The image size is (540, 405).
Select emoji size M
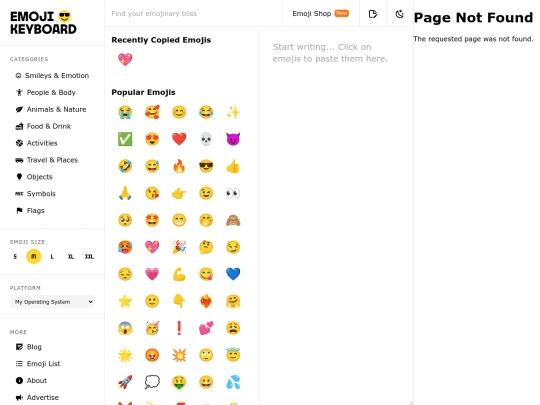pyautogui.click(x=34, y=257)
